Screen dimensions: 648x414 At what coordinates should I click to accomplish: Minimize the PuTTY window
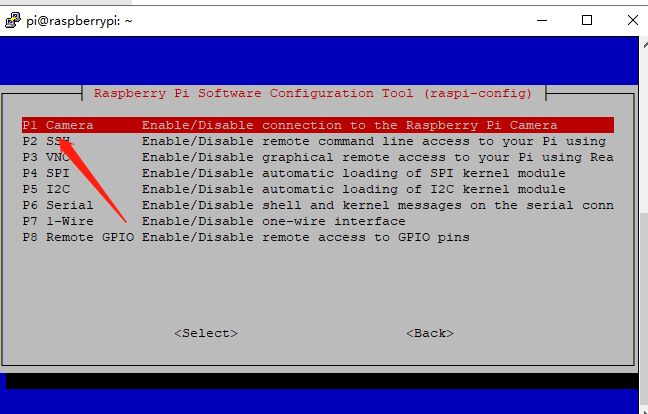pos(542,20)
